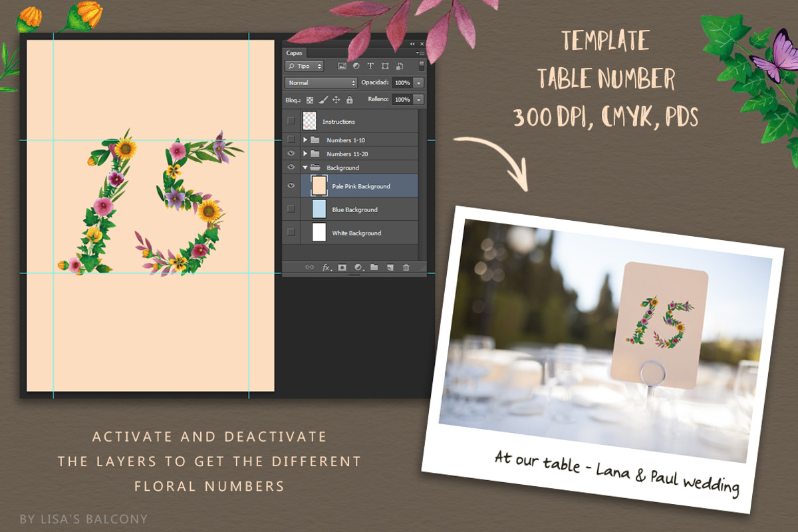Filter layers by smart object type

click(x=400, y=66)
